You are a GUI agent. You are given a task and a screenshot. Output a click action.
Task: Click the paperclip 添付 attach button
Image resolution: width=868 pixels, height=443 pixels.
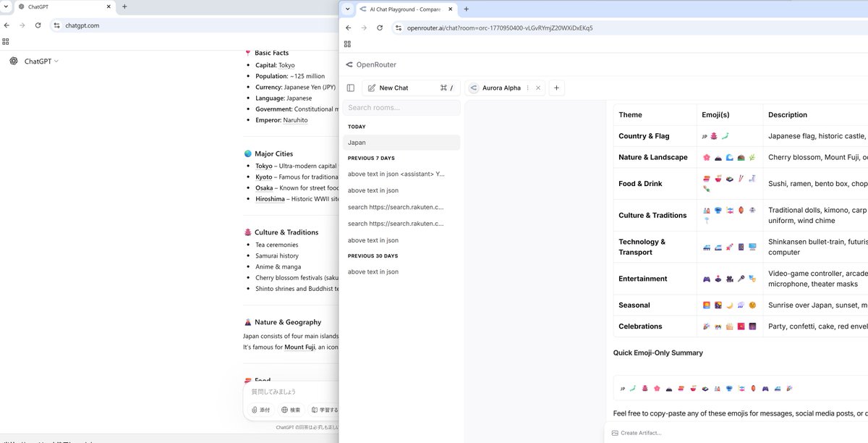[x=260, y=410]
